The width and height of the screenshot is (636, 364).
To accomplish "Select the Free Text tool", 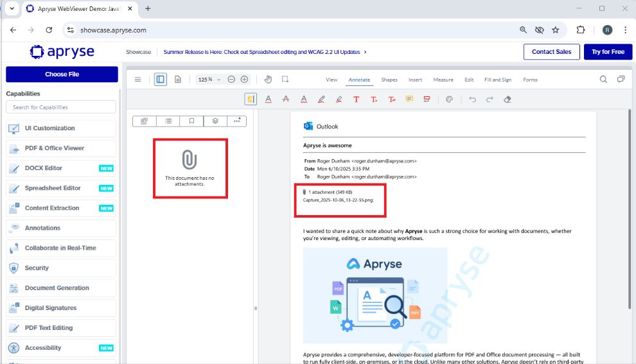I will [356, 100].
